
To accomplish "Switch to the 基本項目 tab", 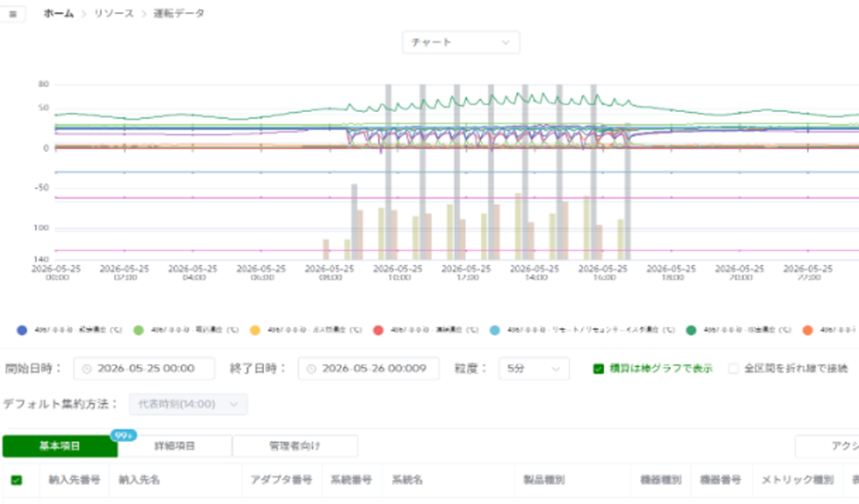I will (x=59, y=446).
